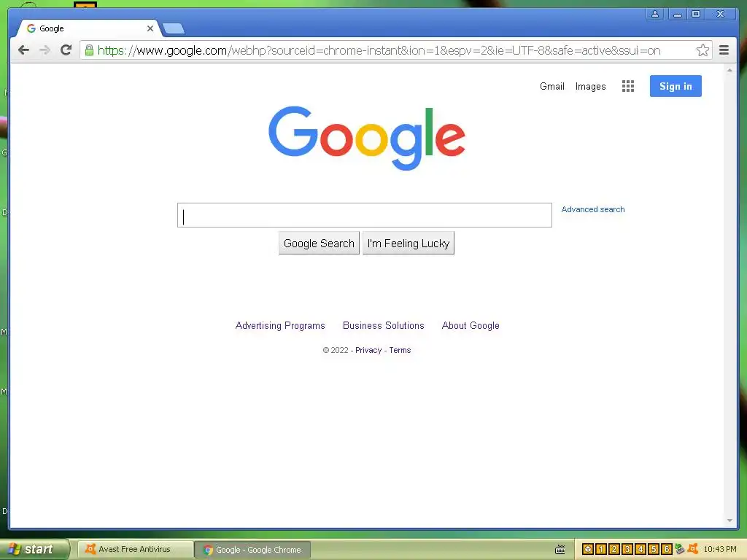Open Advertising Programs link
747x560 pixels.
(280, 326)
